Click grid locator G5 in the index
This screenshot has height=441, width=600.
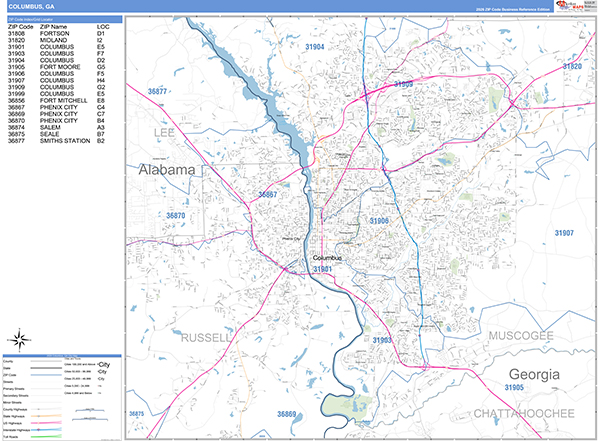coord(101,67)
